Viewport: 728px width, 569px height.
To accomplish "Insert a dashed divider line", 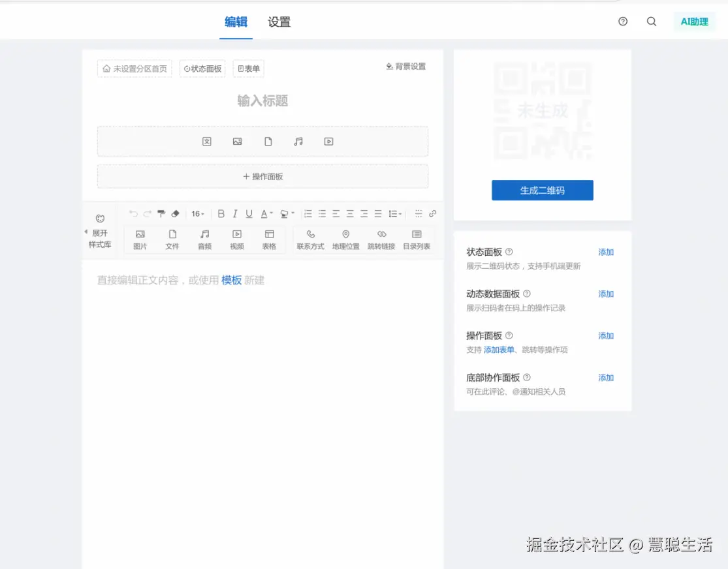I will (419, 213).
